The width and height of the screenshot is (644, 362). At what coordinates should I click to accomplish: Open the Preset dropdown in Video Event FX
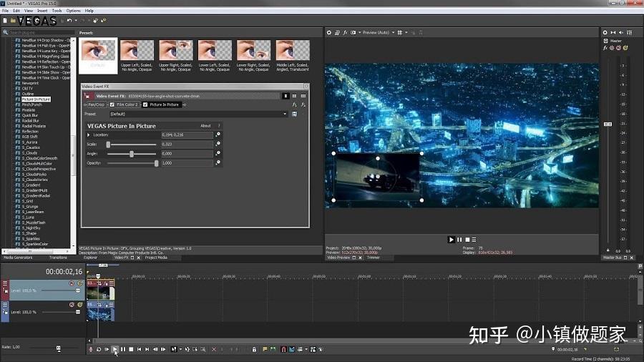198,114
